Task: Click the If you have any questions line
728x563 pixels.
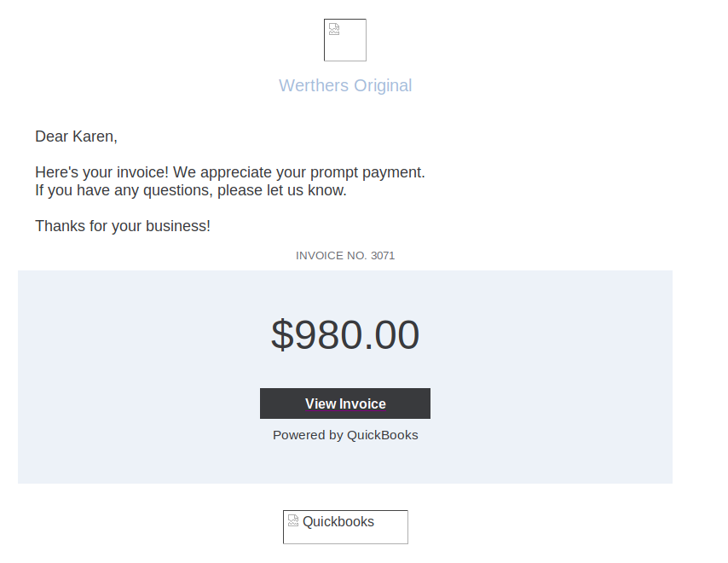Action: tap(191, 190)
